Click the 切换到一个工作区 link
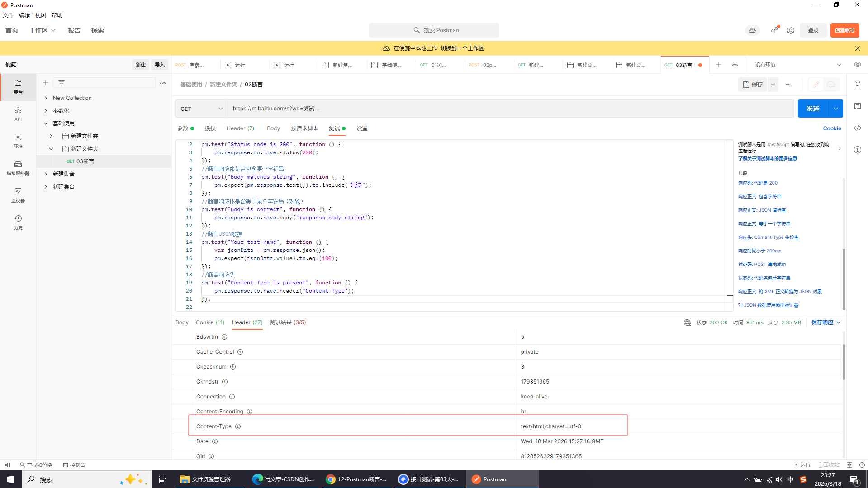 [x=462, y=48]
